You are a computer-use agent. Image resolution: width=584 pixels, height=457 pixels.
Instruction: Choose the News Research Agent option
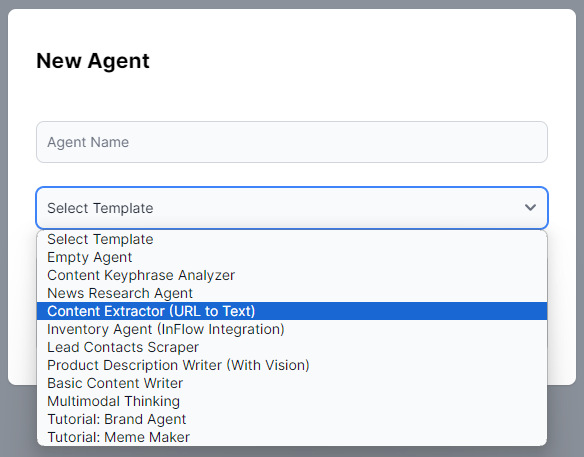point(292,293)
